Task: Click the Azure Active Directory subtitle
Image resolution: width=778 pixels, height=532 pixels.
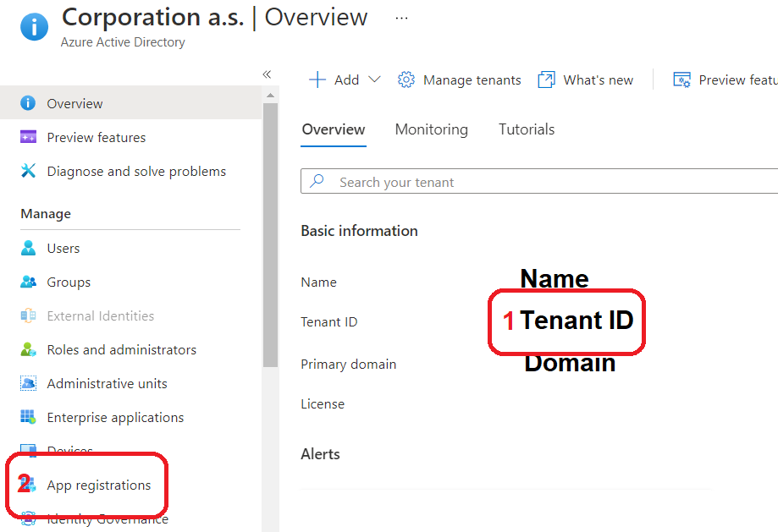Action: point(123,42)
